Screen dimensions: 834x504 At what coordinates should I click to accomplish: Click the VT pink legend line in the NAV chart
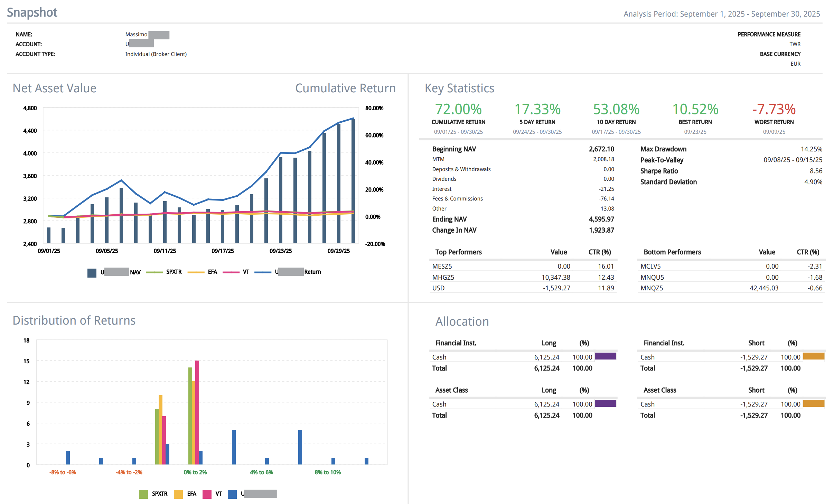[231, 272]
